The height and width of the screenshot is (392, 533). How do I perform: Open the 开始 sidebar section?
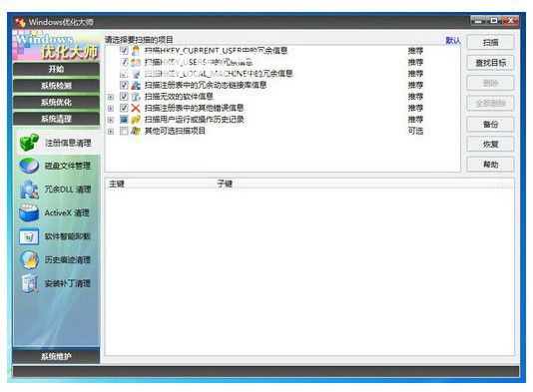(57, 69)
